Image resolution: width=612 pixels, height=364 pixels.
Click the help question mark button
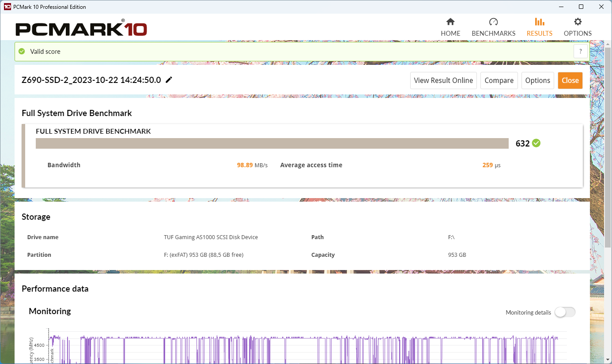pos(581,51)
